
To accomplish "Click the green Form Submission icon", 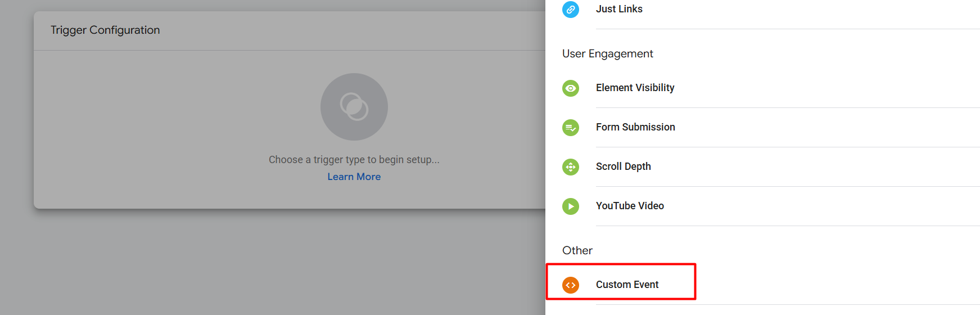I will point(570,128).
